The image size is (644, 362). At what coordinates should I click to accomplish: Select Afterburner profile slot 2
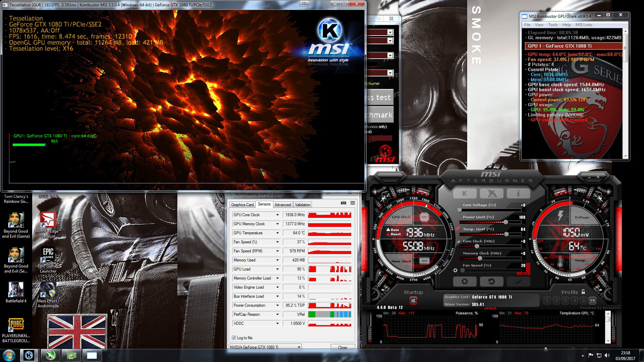pyautogui.click(x=556, y=301)
